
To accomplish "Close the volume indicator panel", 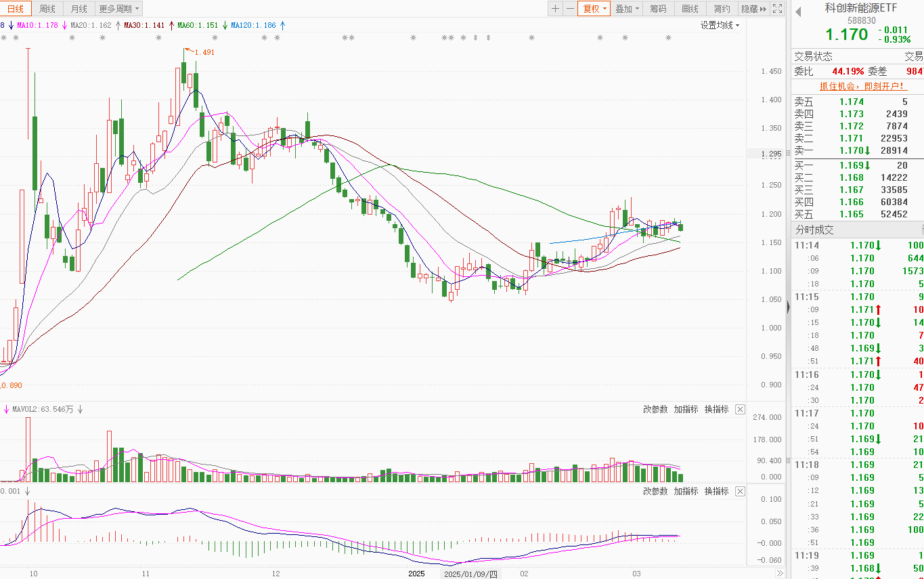I will [740, 409].
